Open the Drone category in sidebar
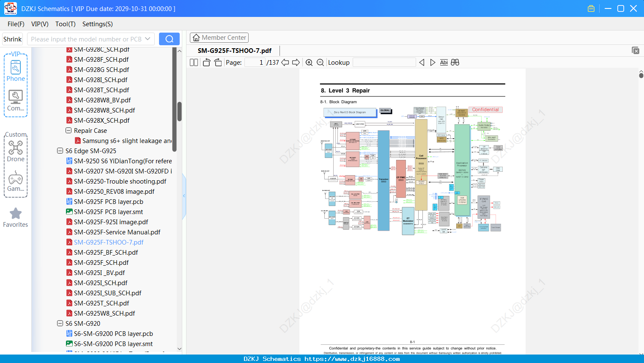Viewport: 644px width, 363px height. click(16, 151)
